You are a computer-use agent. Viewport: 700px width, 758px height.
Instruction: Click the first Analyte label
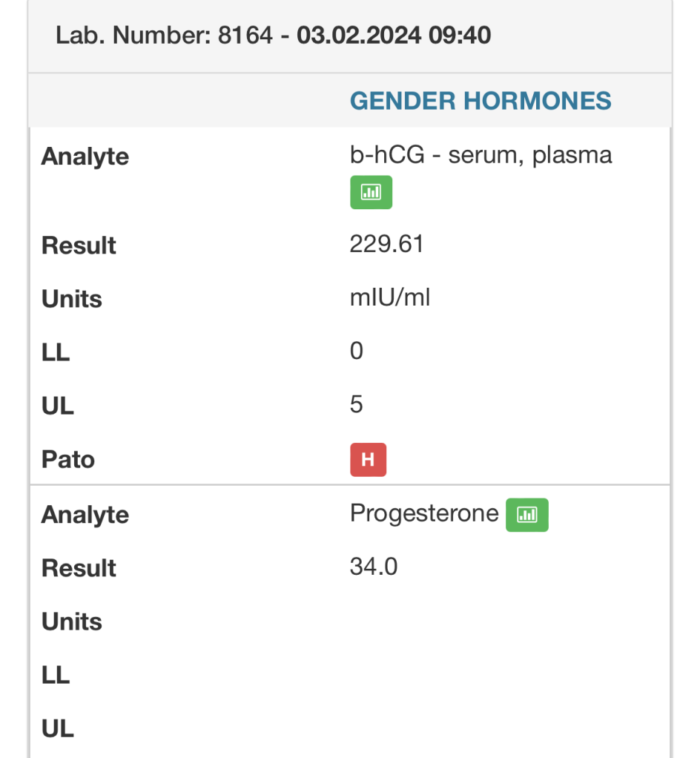tap(85, 156)
